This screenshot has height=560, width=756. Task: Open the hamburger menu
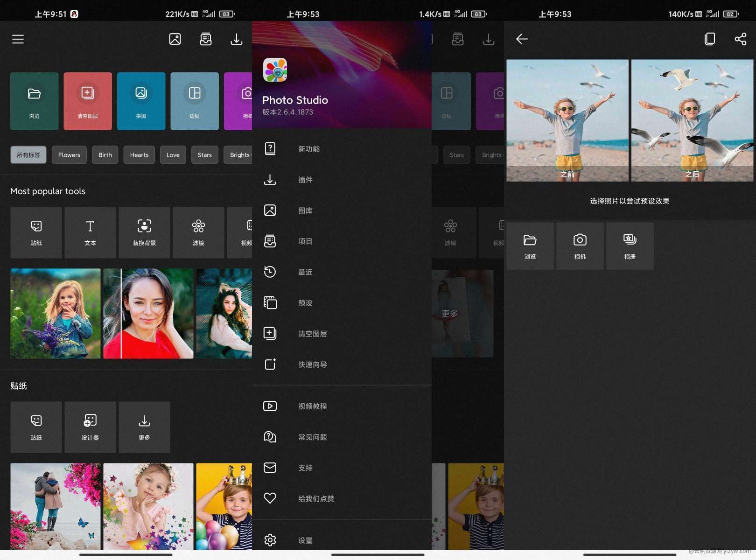pos(18,39)
